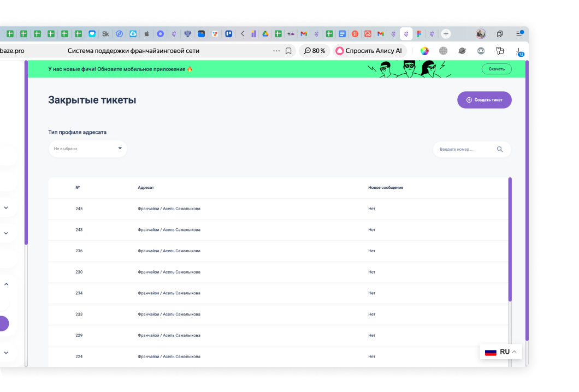
Task: Open the 'Не выбрано' profile type dropdown
Action: click(87, 149)
